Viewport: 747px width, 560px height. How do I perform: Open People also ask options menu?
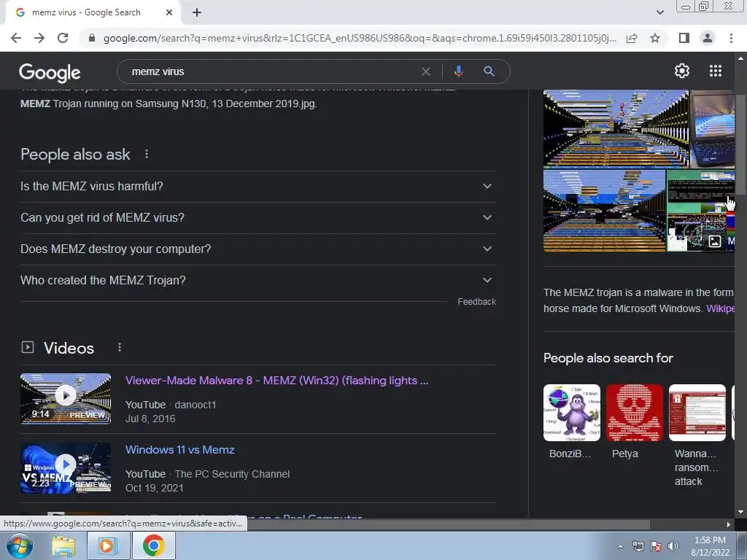pos(147,155)
